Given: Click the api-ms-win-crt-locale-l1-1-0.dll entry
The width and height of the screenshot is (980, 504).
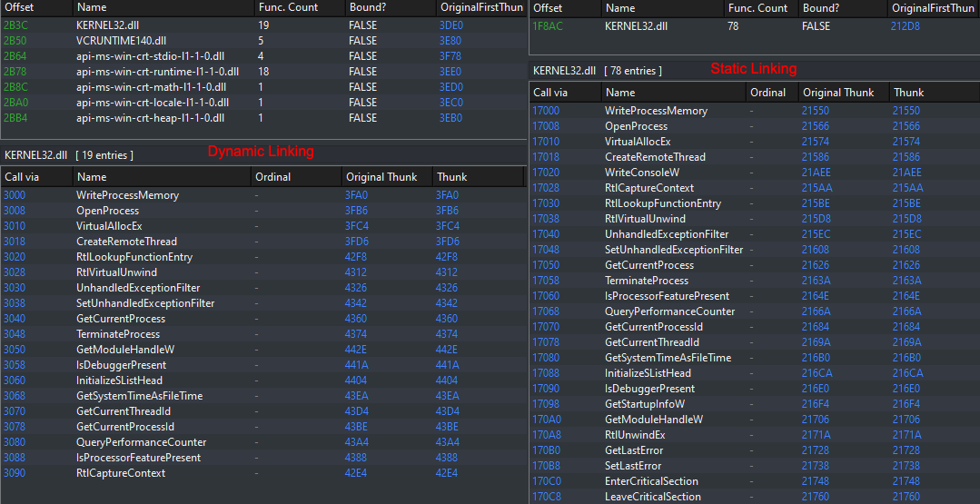Looking at the screenshot, I should pos(262,103).
